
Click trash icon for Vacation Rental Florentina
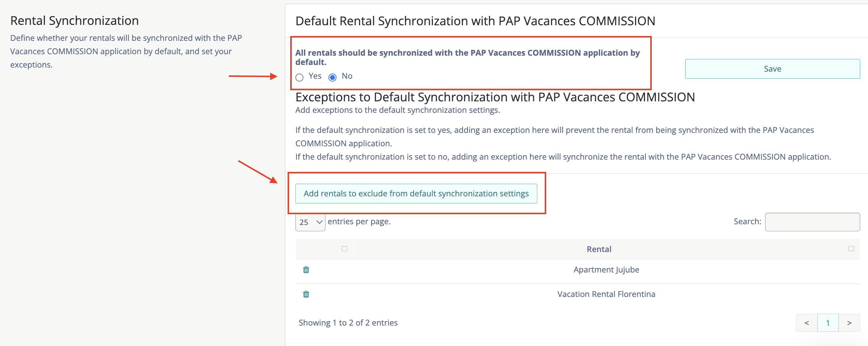(x=306, y=294)
